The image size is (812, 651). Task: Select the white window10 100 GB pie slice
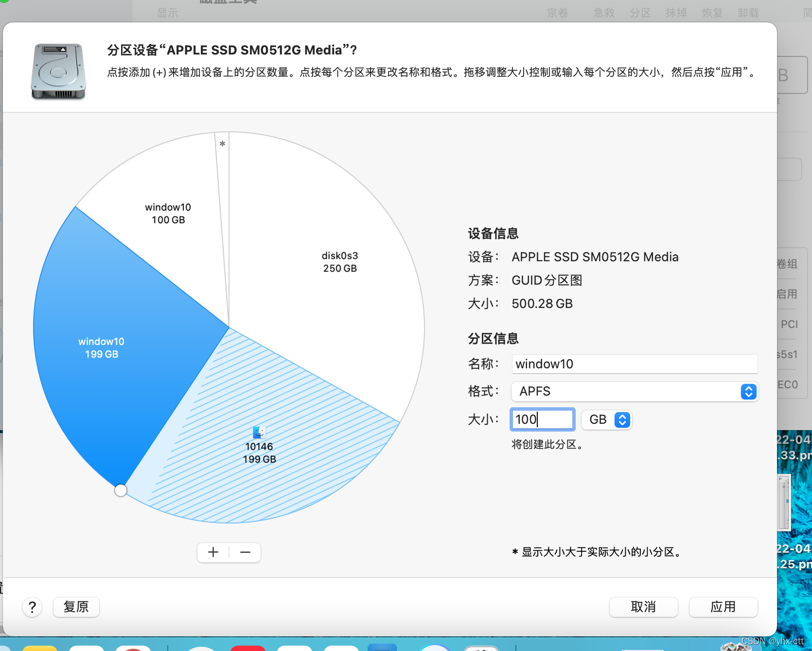coord(168,214)
